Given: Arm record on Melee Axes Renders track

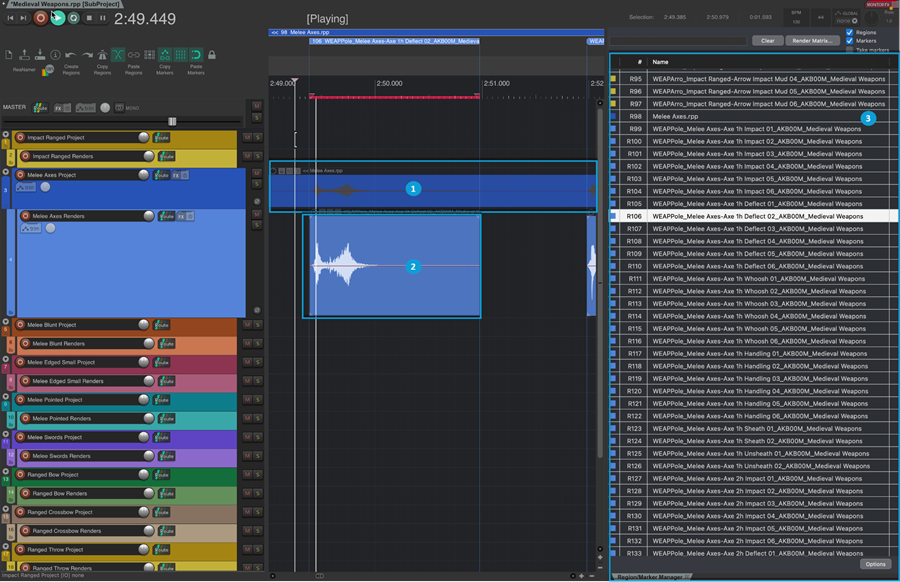Looking at the screenshot, I should [x=25, y=216].
